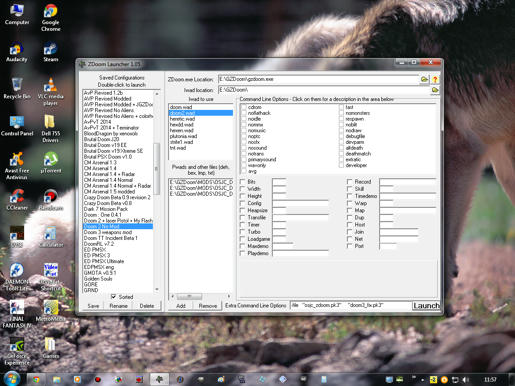Open Google Chrome desktop shortcut

point(51,18)
